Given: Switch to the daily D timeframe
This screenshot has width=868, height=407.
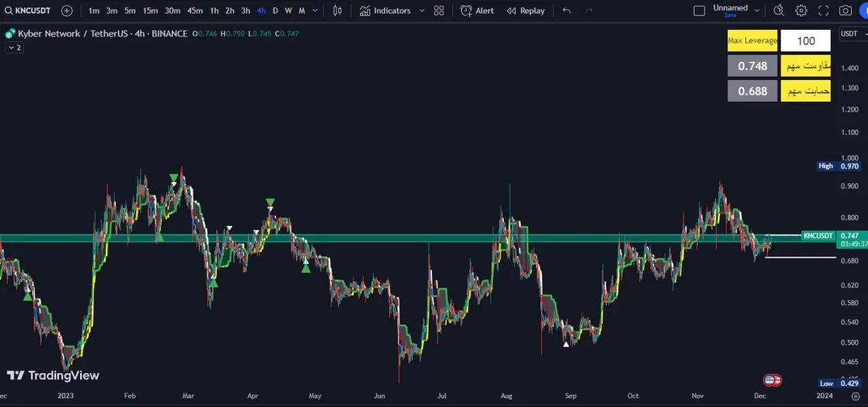Looking at the screenshot, I should click(275, 11).
